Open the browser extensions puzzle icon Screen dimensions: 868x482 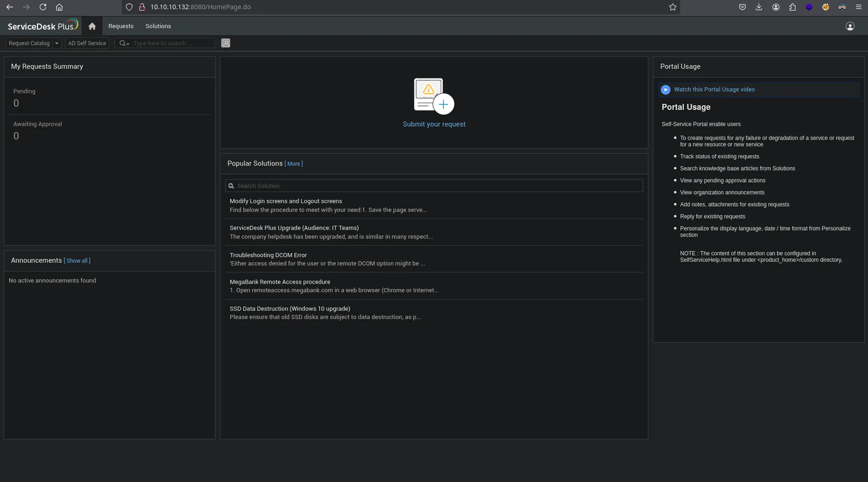tap(792, 7)
